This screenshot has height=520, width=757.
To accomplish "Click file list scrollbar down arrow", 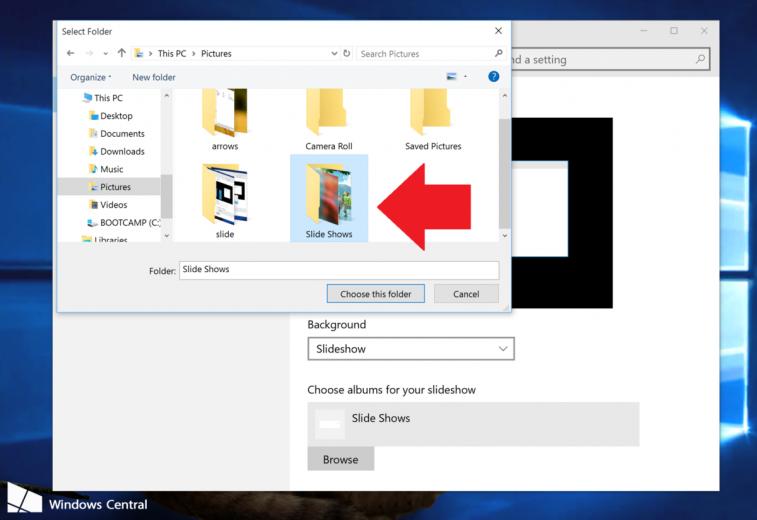I will 505,236.
